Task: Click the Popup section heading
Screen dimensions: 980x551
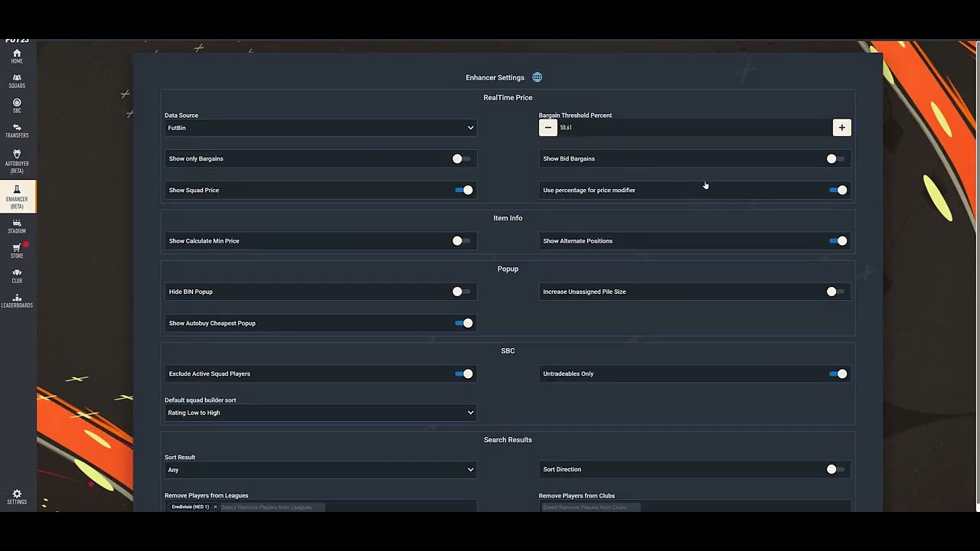Action: [x=508, y=269]
